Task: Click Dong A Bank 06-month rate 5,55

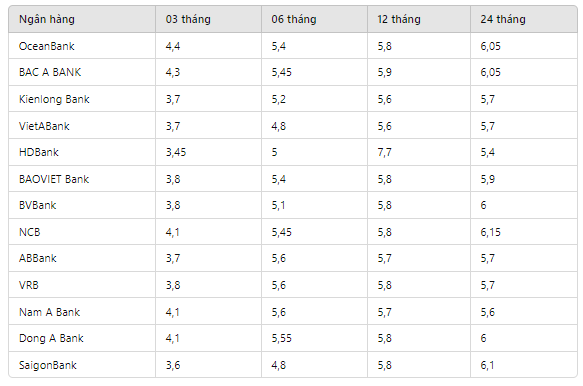Action: click(281, 338)
